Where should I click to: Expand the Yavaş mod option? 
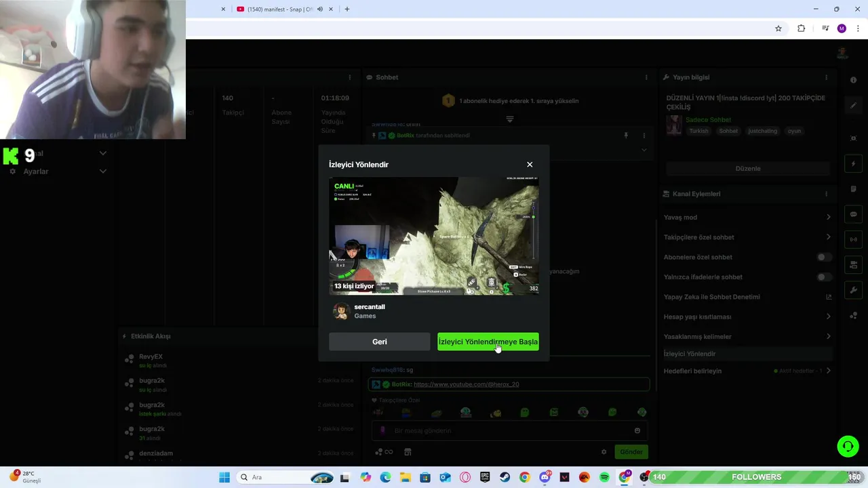tap(828, 218)
